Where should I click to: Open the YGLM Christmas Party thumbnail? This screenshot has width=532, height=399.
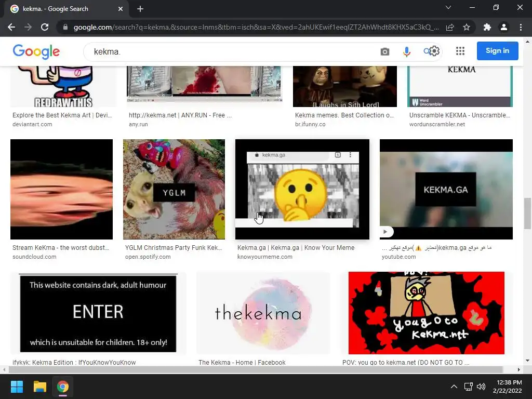[x=174, y=189]
